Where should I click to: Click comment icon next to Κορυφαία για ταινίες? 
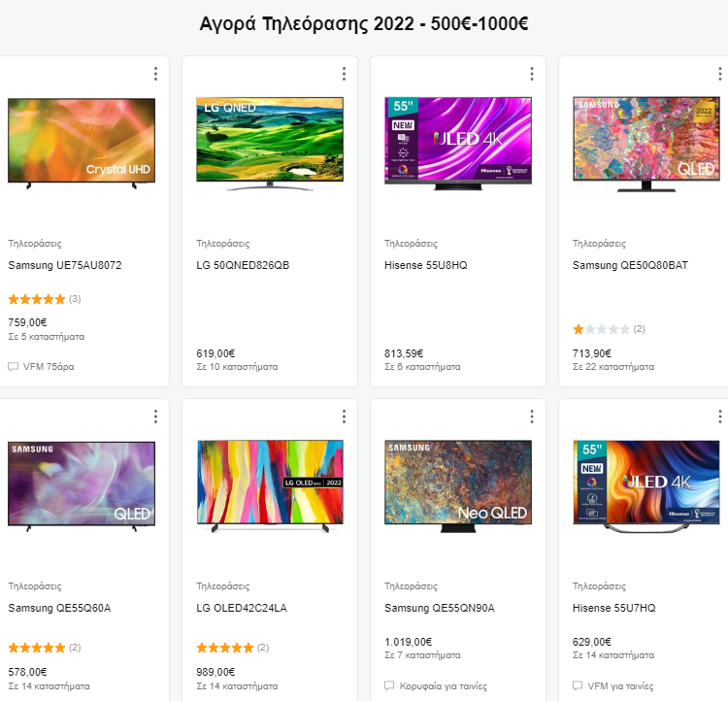(x=389, y=685)
